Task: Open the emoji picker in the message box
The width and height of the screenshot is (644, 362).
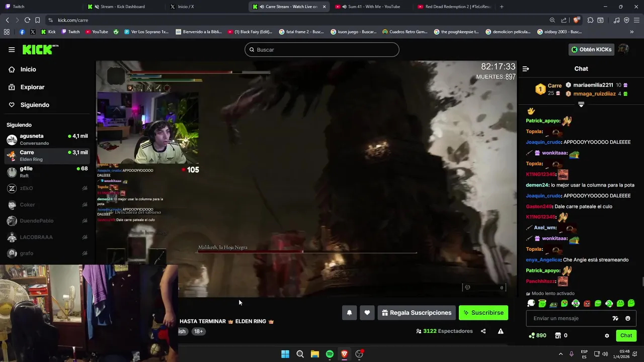Action: pyautogui.click(x=627, y=318)
